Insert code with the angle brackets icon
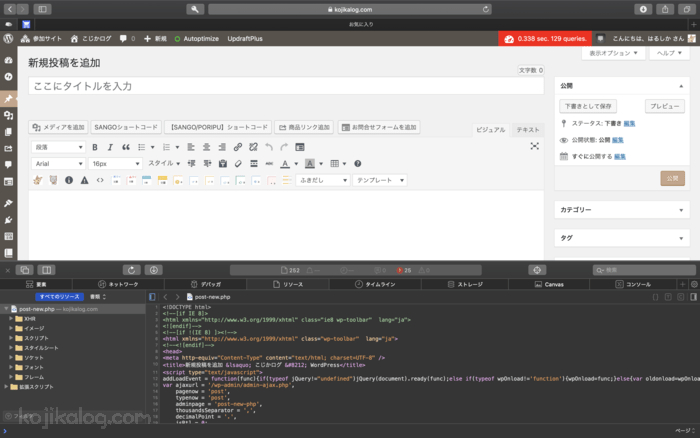This screenshot has height=438, width=700. pyautogui.click(x=100, y=180)
